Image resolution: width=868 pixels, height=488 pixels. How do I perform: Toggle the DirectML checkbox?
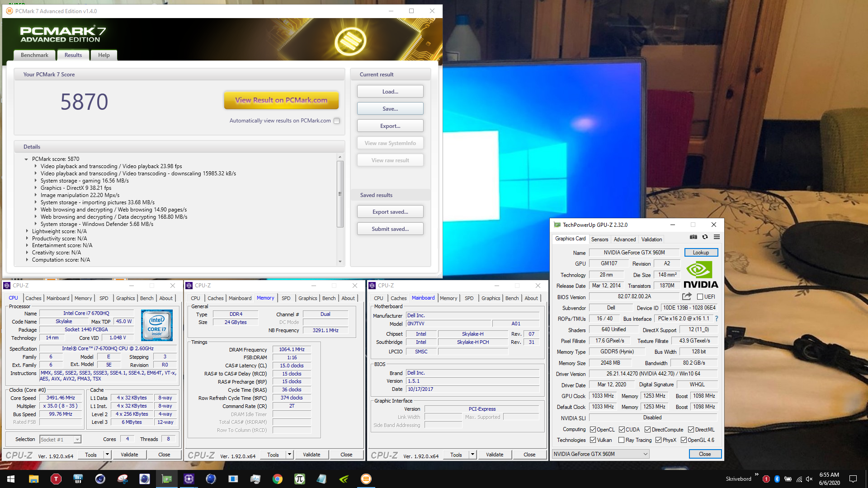click(x=691, y=430)
